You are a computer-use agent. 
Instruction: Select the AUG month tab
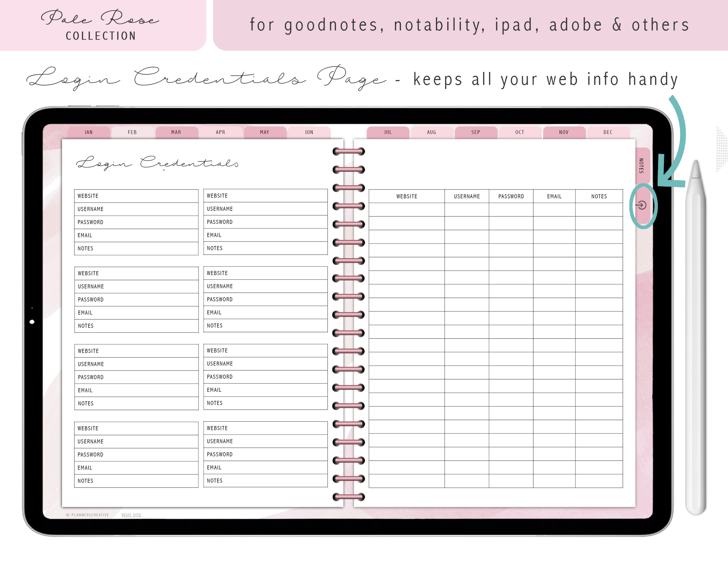(432, 132)
